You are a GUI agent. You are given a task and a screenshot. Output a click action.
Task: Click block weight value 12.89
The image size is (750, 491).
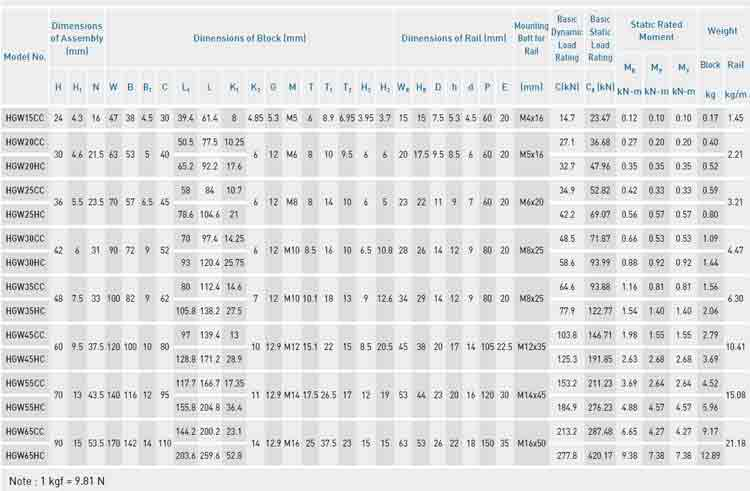710,456
